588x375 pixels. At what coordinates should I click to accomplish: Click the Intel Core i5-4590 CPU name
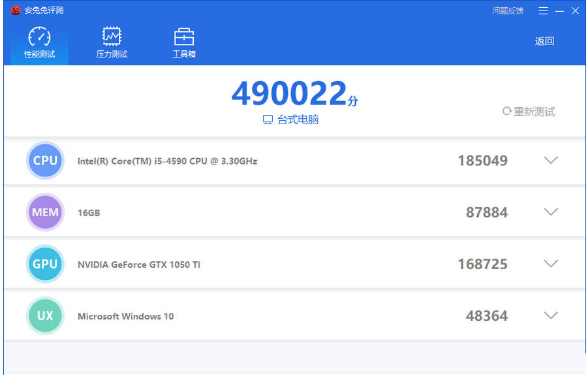pyautogui.click(x=167, y=161)
